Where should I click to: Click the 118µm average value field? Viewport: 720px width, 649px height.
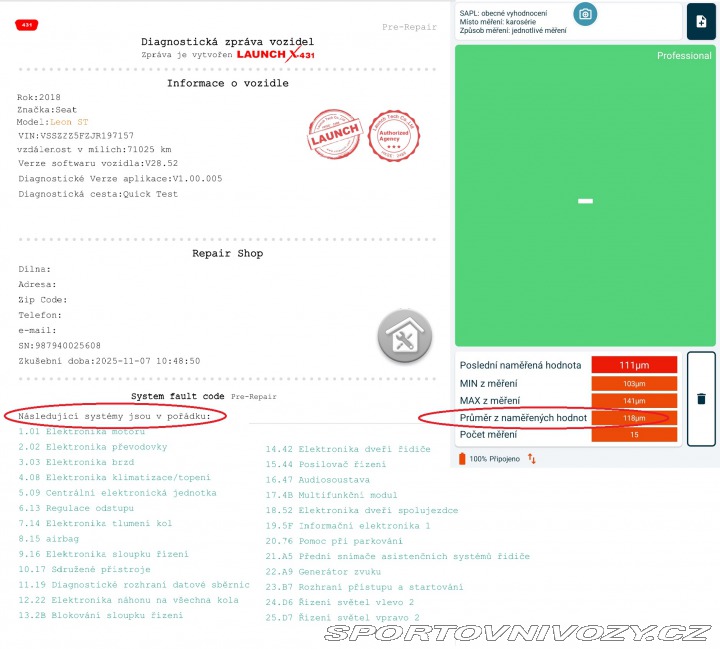(634, 417)
